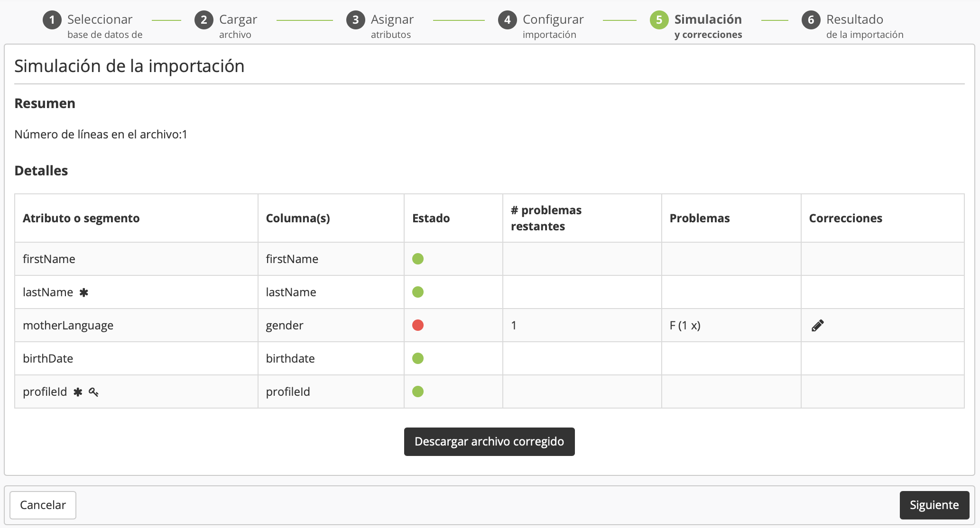Click the green status dot for firstName
980x528 pixels.
click(417, 259)
